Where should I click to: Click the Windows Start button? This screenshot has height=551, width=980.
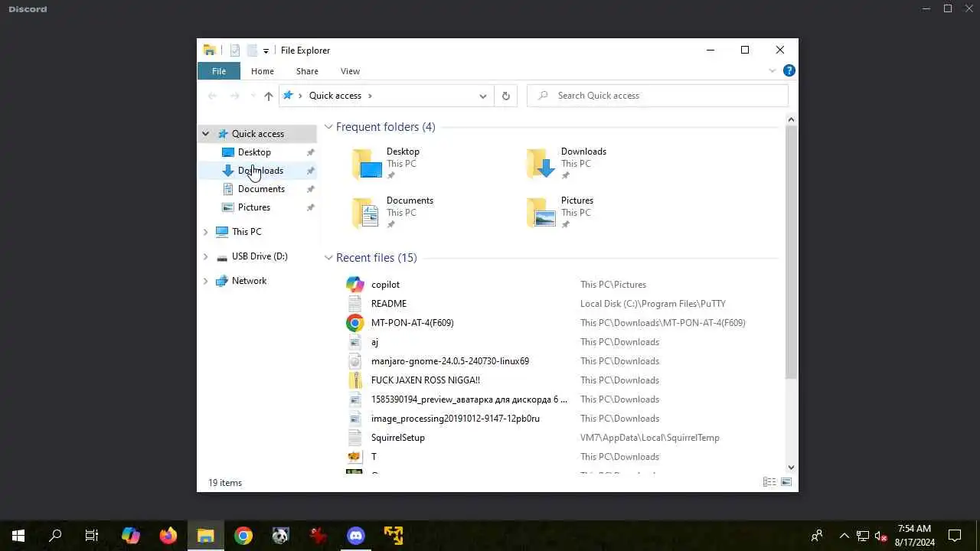pos(18,536)
